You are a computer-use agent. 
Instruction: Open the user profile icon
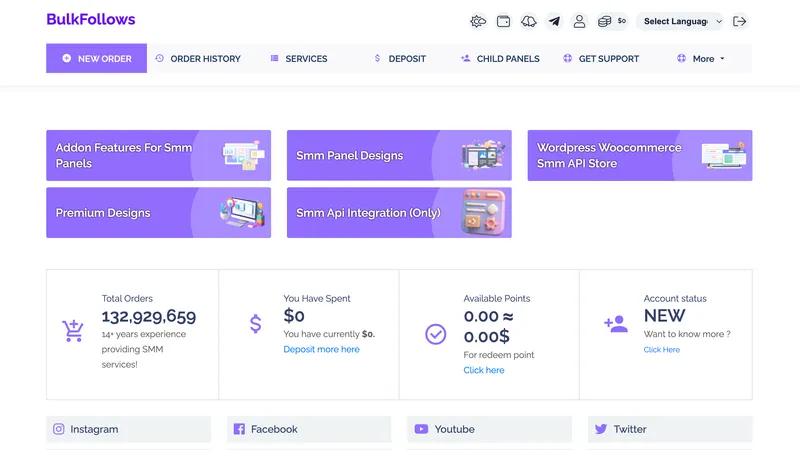(579, 21)
